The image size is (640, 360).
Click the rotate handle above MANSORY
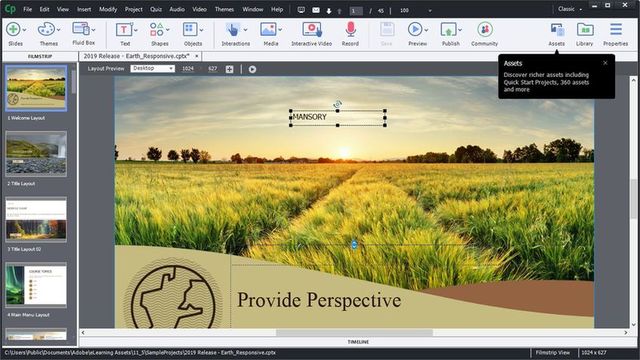tap(337, 104)
